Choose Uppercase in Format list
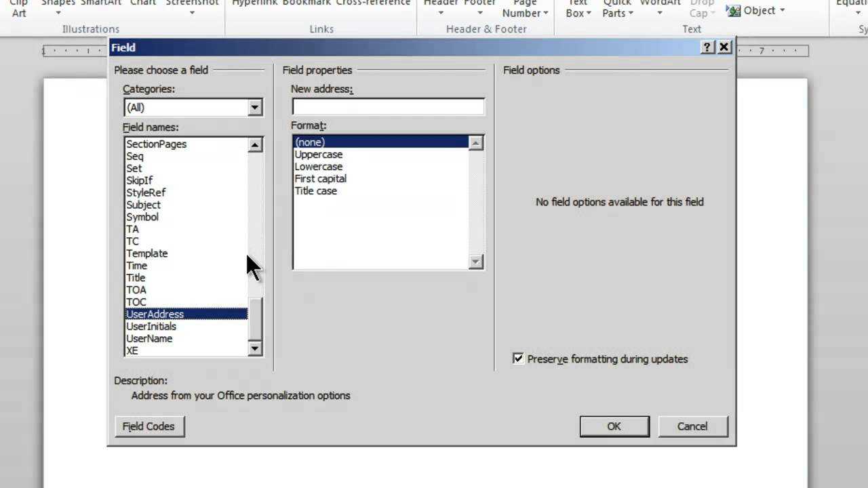The height and width of the screenshot is (488, 868). point(319,154)
